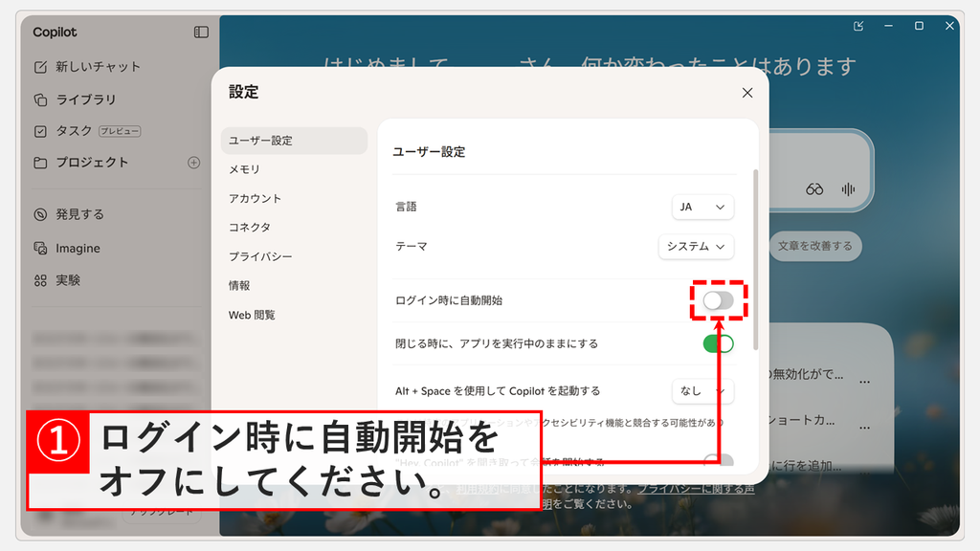
Task: Click the voice waveform icon in chat box
Action: [x=848, y=189]
